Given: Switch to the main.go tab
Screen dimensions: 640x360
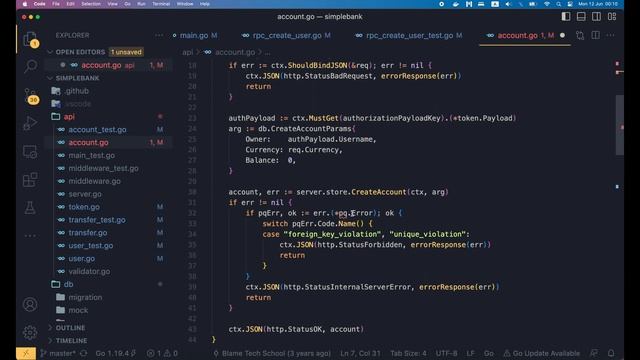Looking at the screenshot, I should coord(194,36).
